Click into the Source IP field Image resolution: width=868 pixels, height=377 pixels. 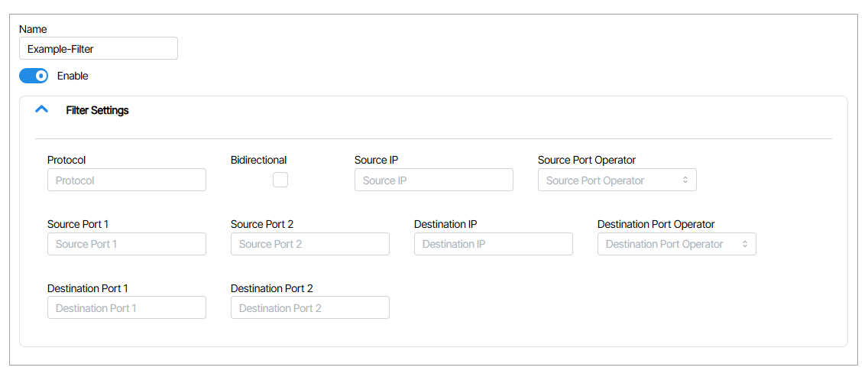coord(433,180)
